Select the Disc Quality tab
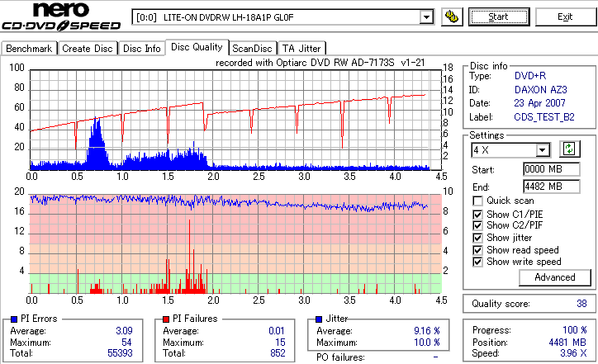 (x=197, y=47)
